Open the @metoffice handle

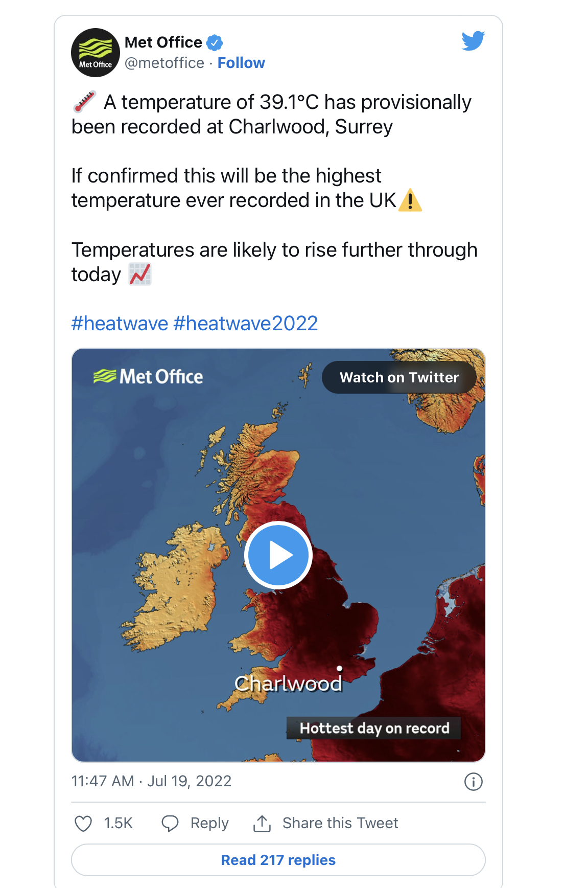tap(164, 63)
